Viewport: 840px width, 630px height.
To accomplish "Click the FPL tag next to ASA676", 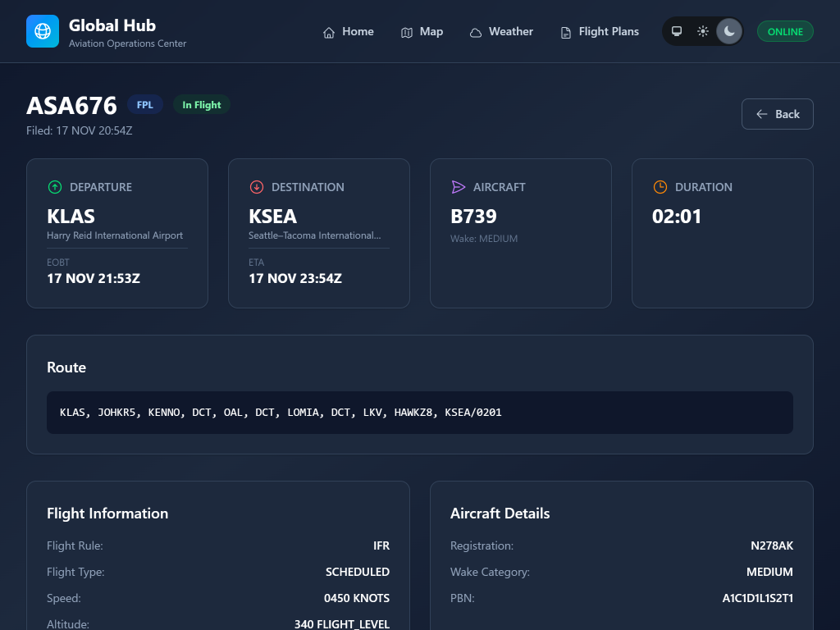I will pos(145,105).
